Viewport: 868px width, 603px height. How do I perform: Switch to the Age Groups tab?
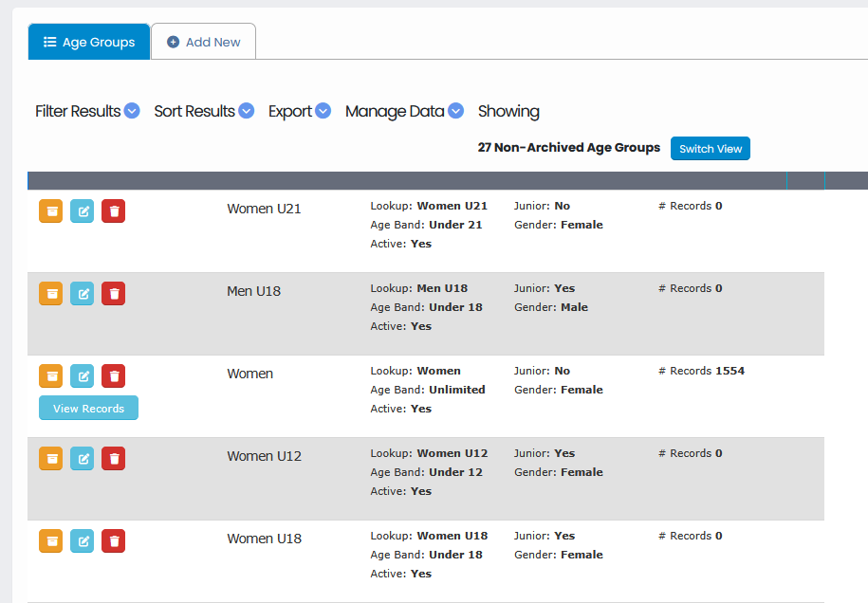pos(89,42)
